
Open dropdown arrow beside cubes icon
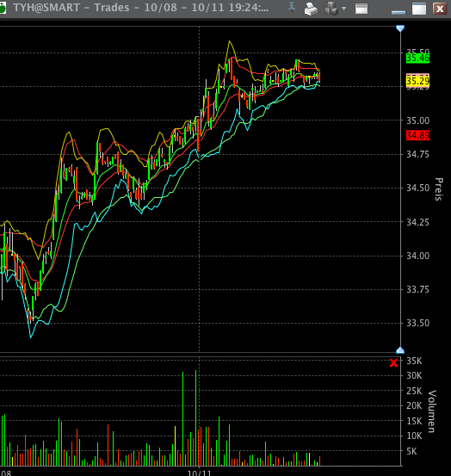(344, 9)
